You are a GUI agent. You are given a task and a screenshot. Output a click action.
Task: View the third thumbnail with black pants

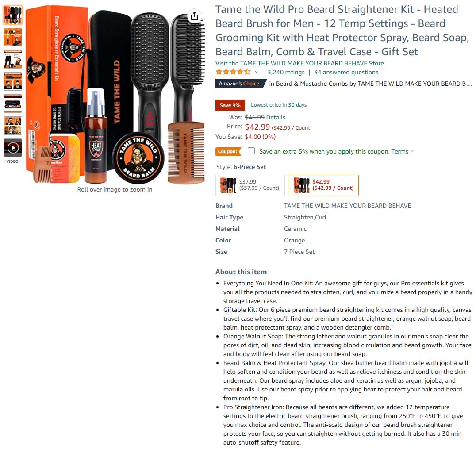(x=13, y=59)
